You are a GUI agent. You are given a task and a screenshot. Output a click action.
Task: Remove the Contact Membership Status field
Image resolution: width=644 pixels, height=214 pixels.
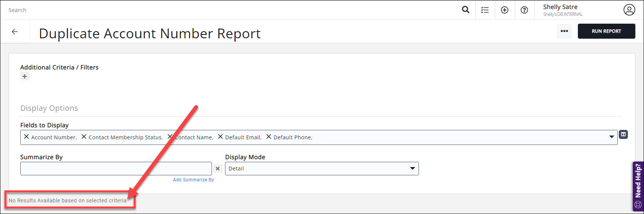click(x=84, y=137)
